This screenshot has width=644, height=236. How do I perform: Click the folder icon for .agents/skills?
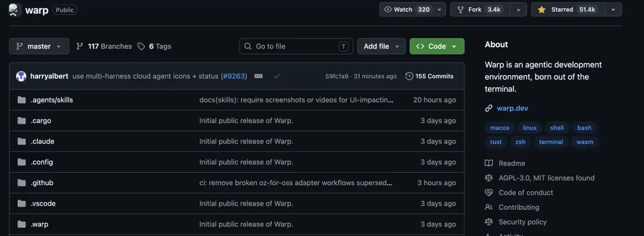pyautogui.click(x=22, y=100)
